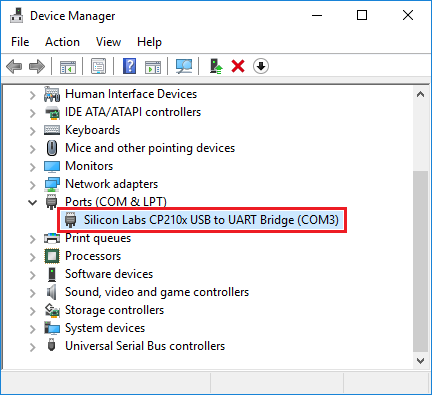Select Silicon Labs CP210x USB to UART Bridge
432x395 pixels.
(202, 220)
